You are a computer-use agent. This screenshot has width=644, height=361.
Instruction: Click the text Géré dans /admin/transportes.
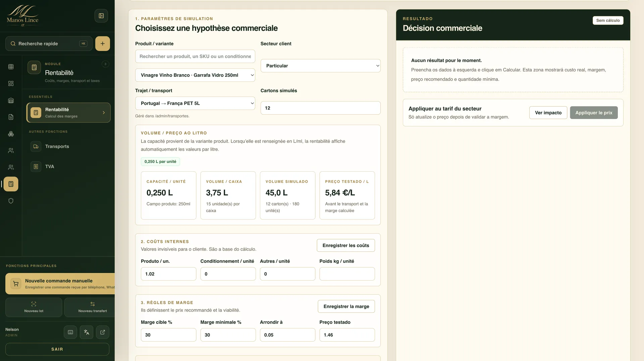(162, 116)
